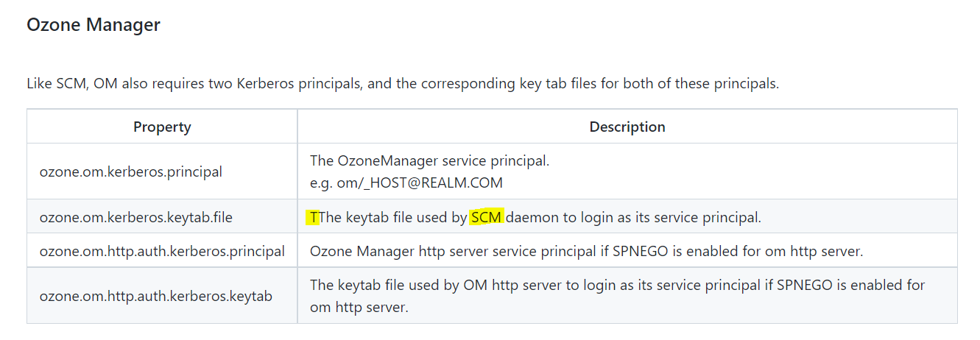The width and height of the screenshot is (980, 340).
Task: Click the OzoneManager service principal description
Action: click(x=429, y=160)
